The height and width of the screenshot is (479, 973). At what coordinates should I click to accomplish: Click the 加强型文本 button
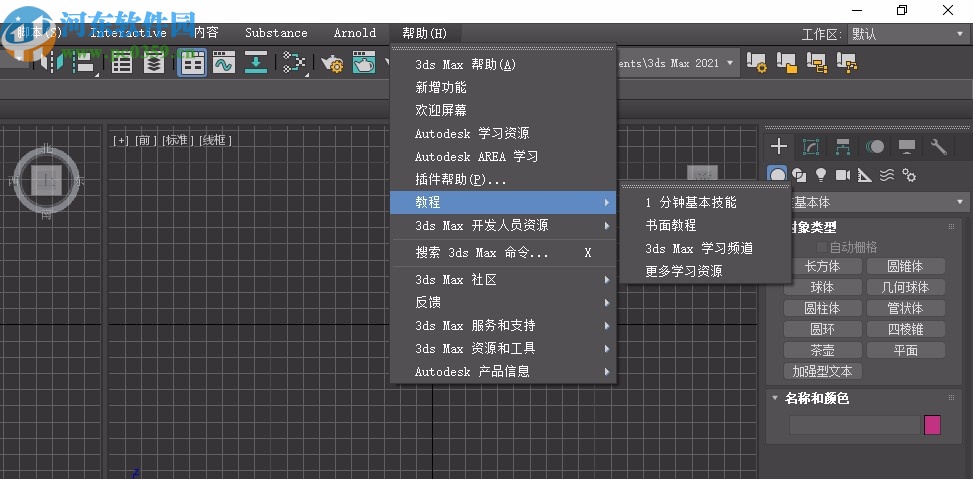pos(823,371)
